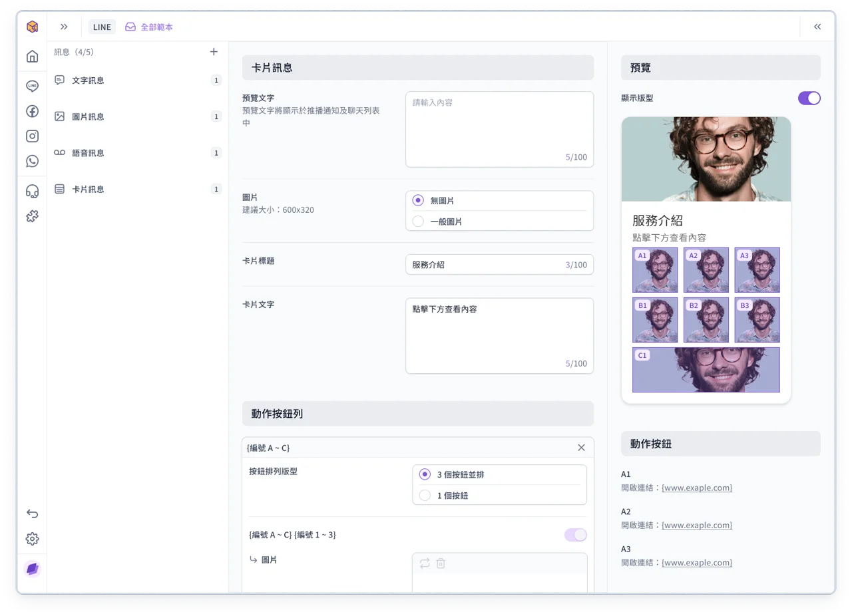Click the A3 thumbnail in preview

[757, 270]
